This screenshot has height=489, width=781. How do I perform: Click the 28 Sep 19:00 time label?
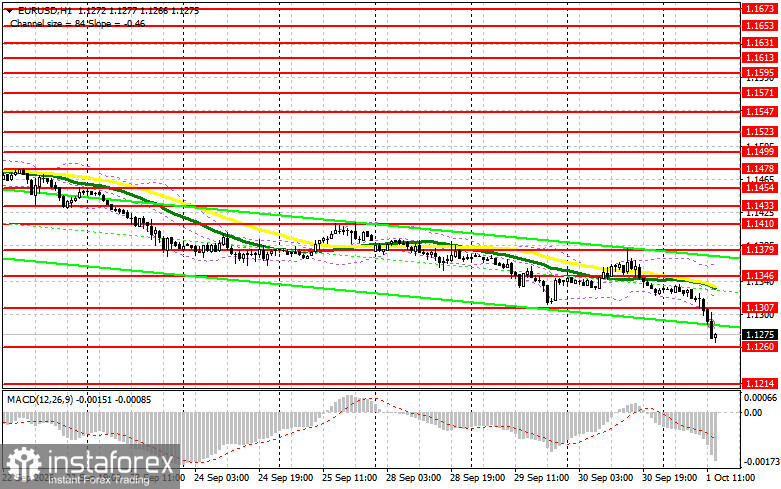pos(478,478)
